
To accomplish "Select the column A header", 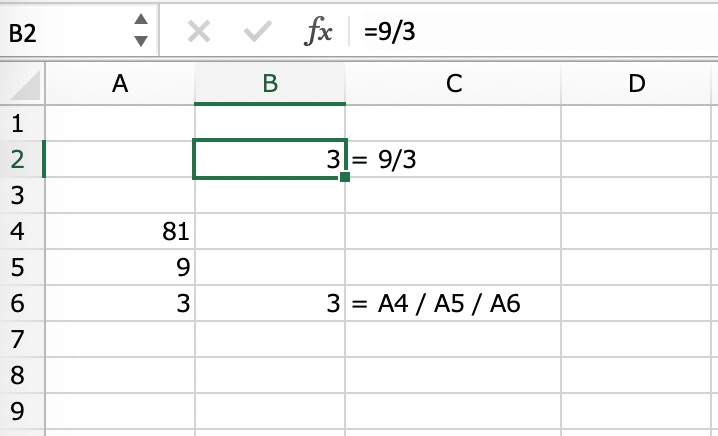I will [120, 84].
